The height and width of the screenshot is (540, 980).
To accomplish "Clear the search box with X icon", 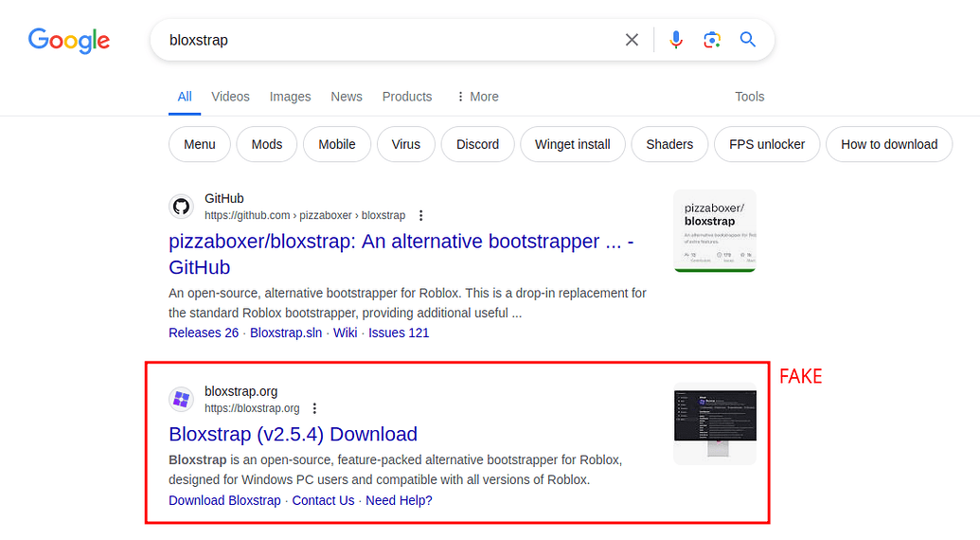I will point(632,40).
